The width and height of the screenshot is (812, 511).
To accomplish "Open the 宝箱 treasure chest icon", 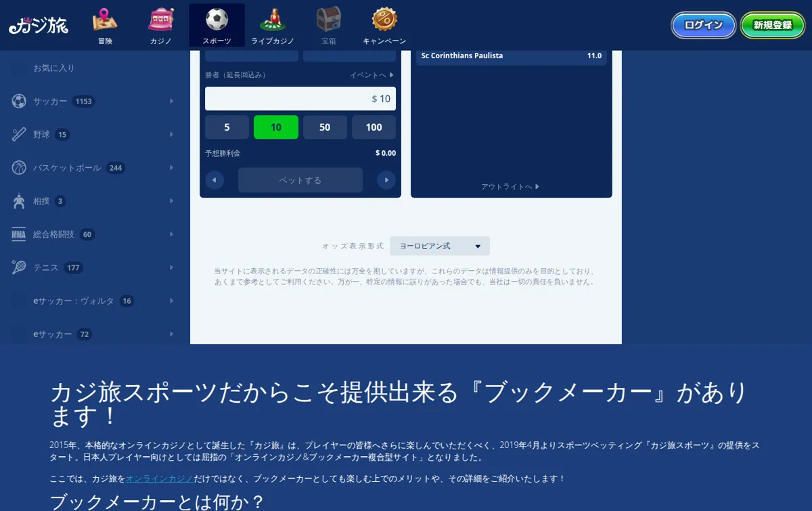I will tap(329, 20).
